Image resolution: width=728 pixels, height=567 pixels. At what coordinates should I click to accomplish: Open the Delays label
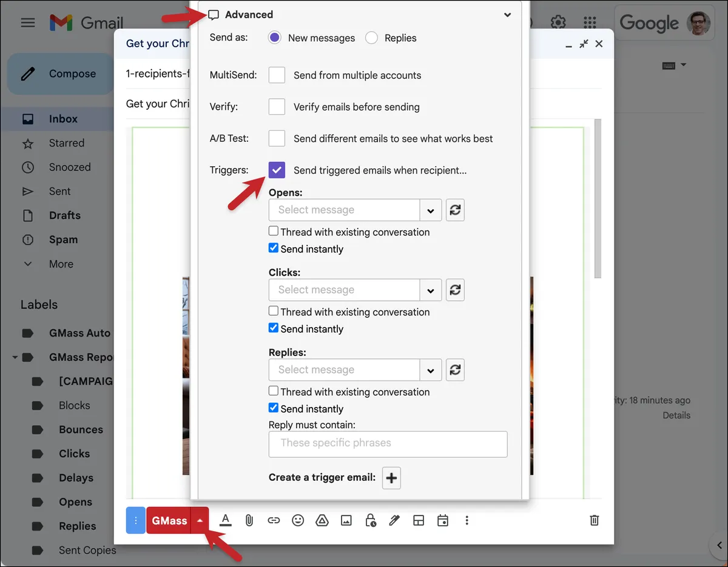76,478
